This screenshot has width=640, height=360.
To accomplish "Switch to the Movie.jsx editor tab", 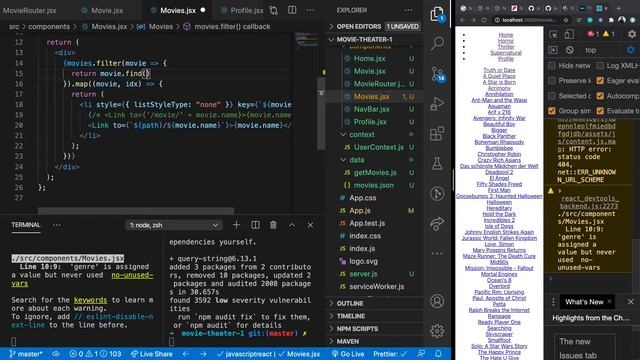I will pyautogui.click(x=107, y=10).
